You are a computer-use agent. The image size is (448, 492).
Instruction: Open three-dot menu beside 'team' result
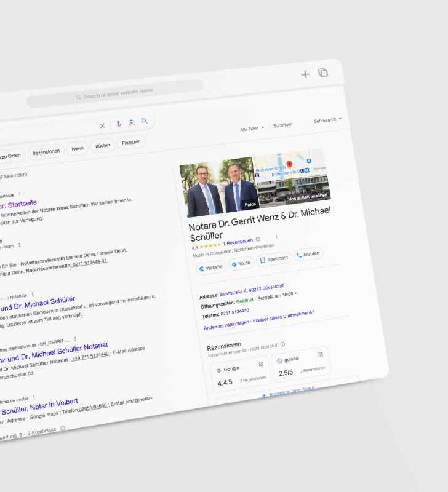(x=20, y=245)
